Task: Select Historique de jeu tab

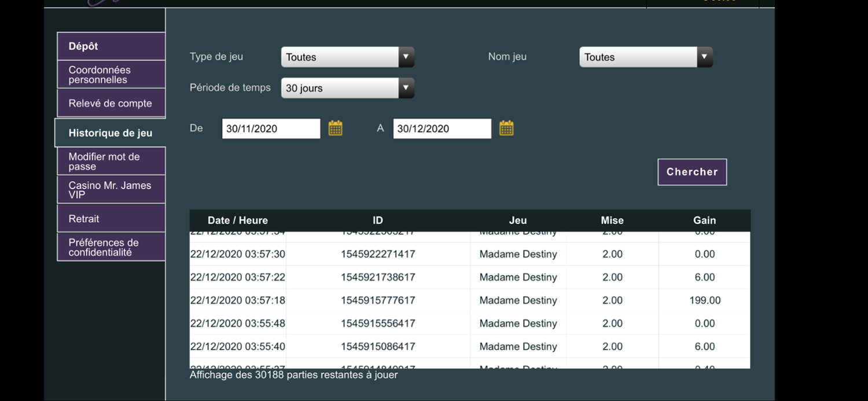Action: pos(110,133)
